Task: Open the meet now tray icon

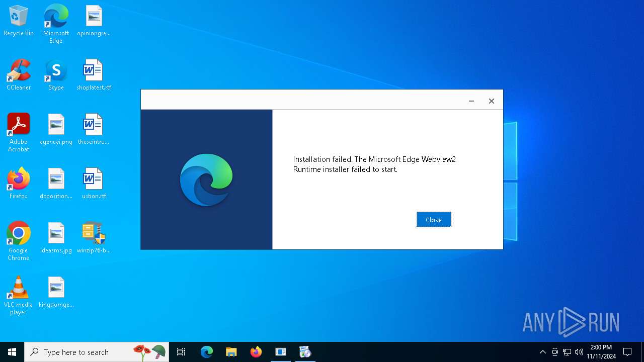Action: (555, 352)
